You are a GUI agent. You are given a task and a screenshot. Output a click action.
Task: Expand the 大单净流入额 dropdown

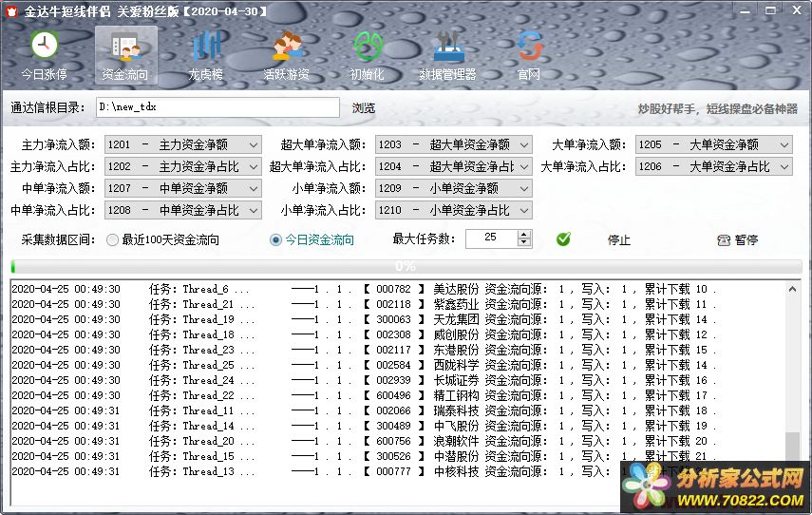pos(784,145)
